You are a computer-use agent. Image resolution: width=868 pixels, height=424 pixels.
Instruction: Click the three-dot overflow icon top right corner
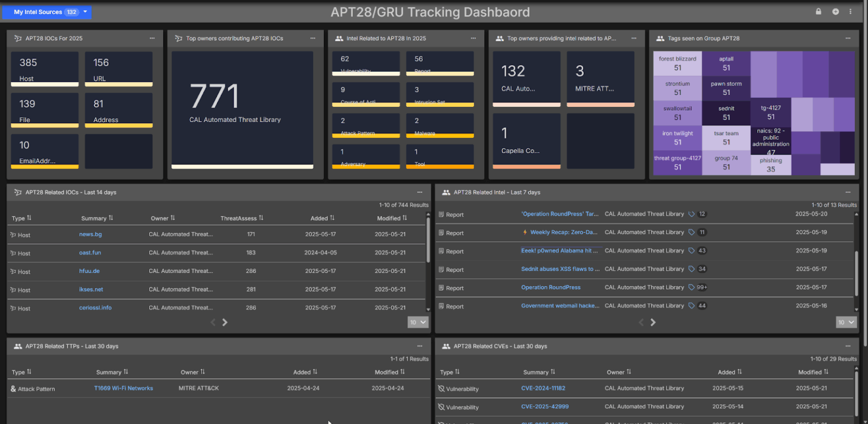coord(849,11)
